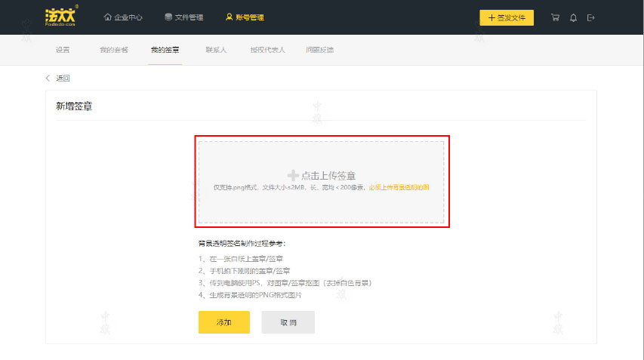Click the plus icon in upload area

point(293,175)
